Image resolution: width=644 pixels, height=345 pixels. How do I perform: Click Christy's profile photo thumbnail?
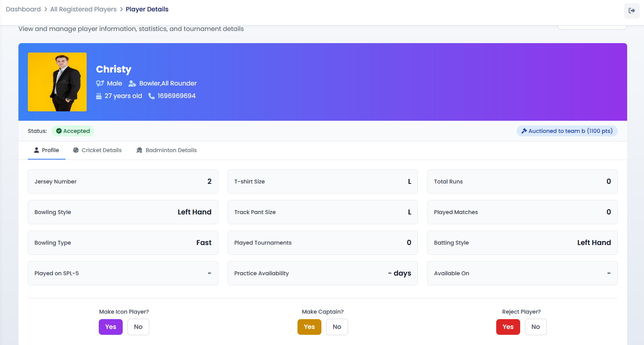coord(57,82)
